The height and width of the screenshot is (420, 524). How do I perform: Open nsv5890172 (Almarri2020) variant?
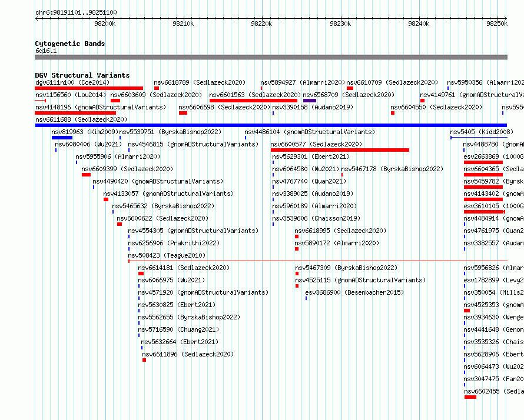pos(337,243)
